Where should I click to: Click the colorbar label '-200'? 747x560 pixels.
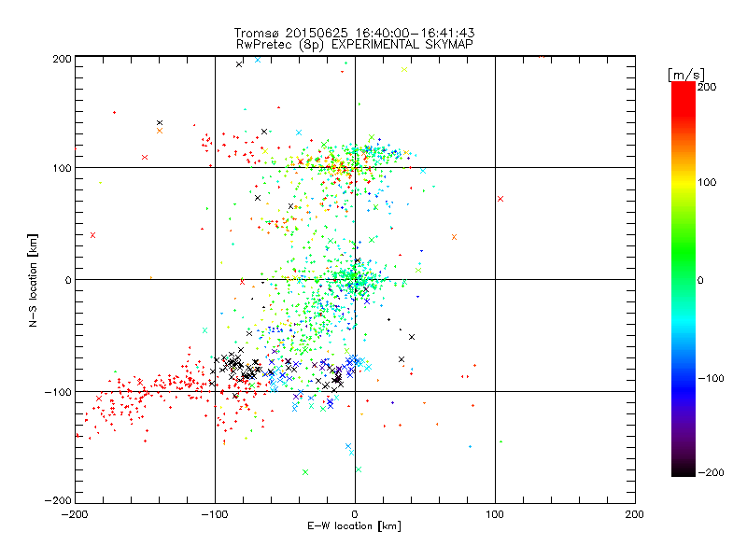click(x=711, y=472)
